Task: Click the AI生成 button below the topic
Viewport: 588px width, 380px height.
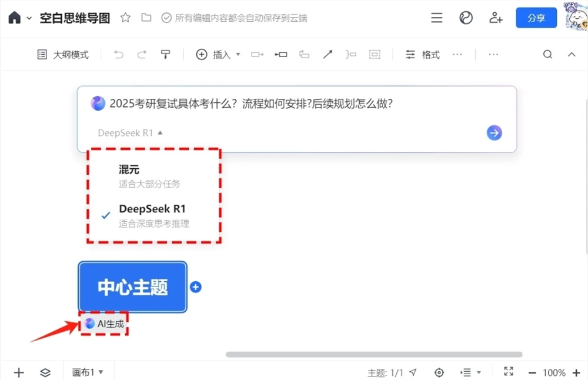Action: [x=104, y=323]
